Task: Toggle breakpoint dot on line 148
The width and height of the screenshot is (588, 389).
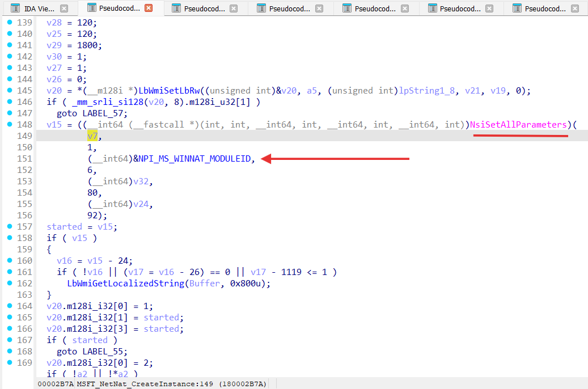Action: (x=10, y=125)
